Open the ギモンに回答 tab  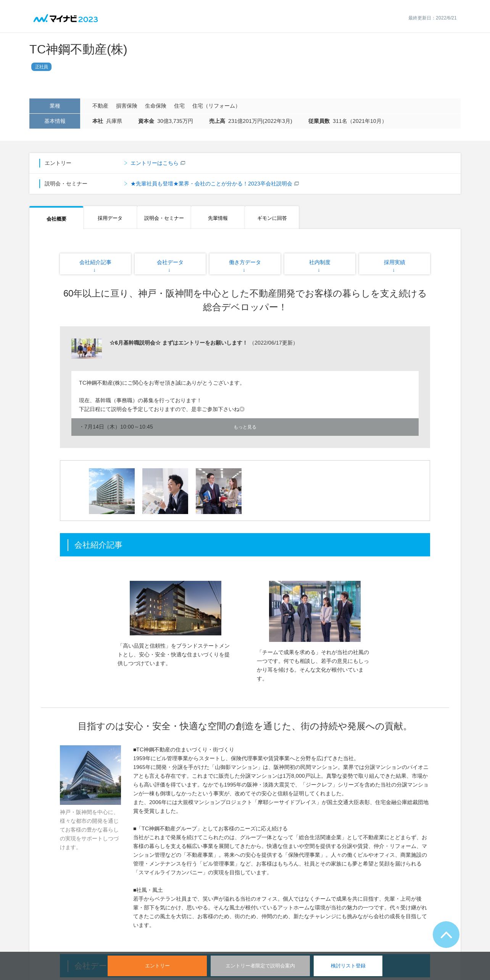click(x=272, y=218)
